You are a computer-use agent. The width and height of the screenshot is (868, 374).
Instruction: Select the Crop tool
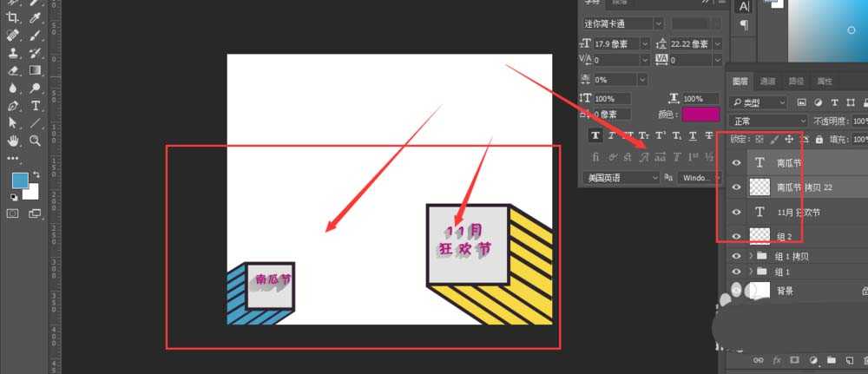[x=13, y=17]
